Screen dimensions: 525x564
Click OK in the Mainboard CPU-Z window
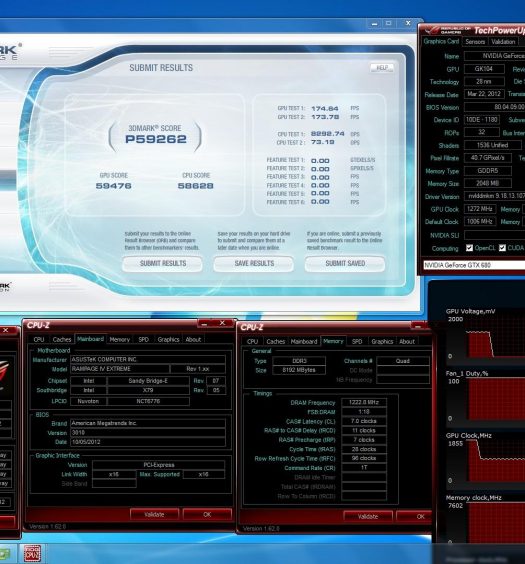[x=207, y=514]
